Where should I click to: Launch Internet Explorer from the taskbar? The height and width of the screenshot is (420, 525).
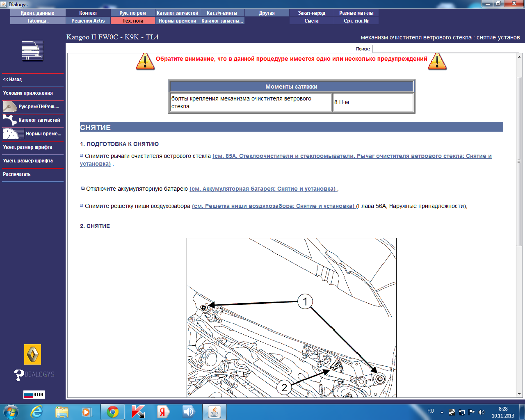coord(37,412)
